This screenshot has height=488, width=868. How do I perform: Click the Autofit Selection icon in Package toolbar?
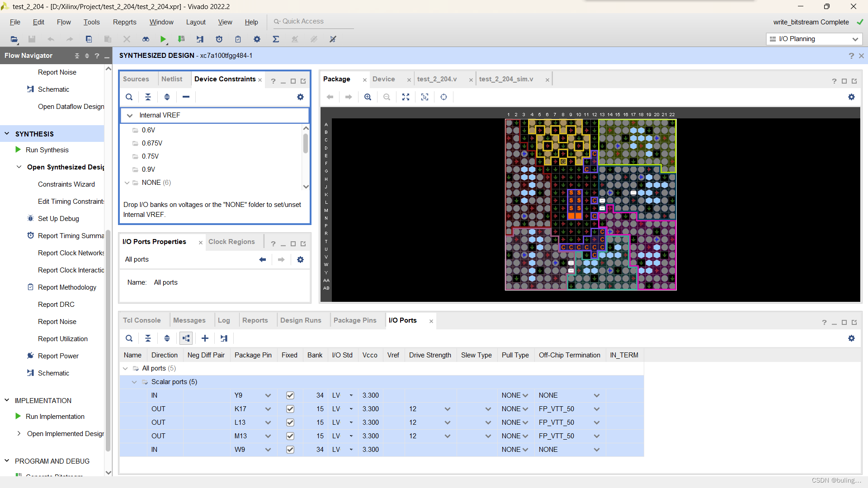(425, 97)
